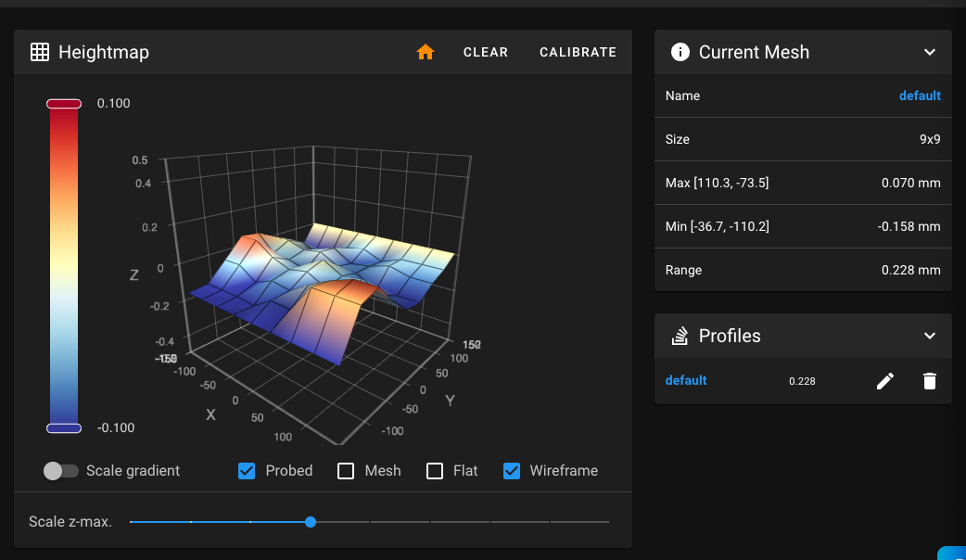Toggle the Scale gradient switch
966x560 pixels.
pyautogui.click(x=60, y=471)
